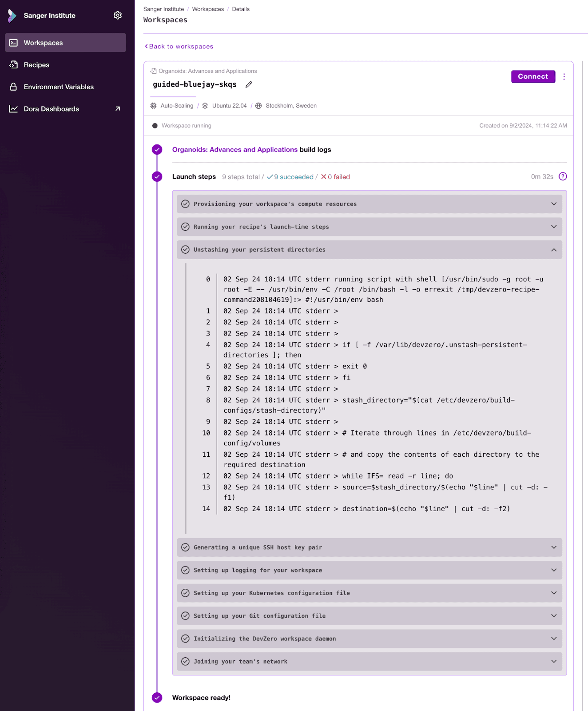Open Organoids: Advances and Applications build logs link
Viewport: 588px width, 711px height.
[x=234, y=150]
